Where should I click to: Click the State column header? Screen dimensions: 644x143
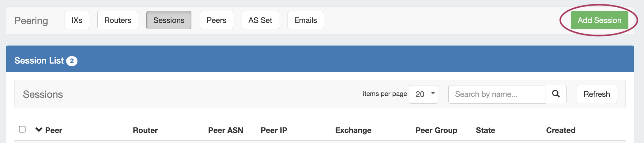coord(485,130)
